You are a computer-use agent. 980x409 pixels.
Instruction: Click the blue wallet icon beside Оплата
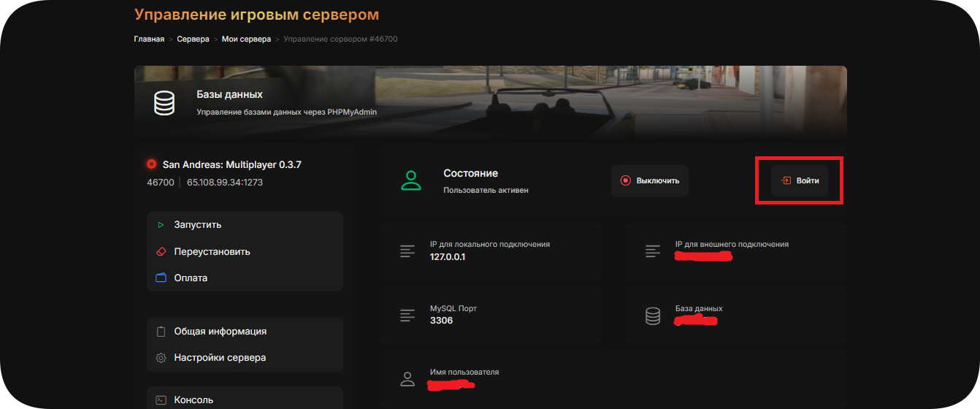pos(161,278)
